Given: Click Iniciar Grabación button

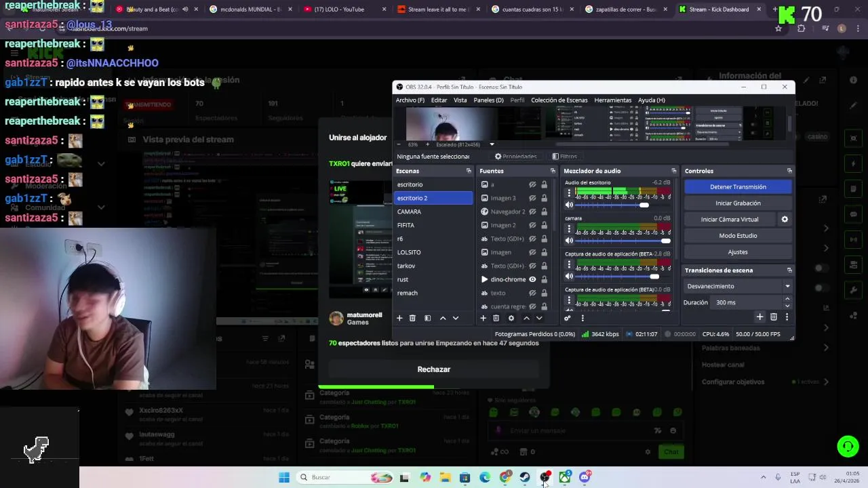Looking at the screenshot, I should pyautogui.click(x=738, y=203).
